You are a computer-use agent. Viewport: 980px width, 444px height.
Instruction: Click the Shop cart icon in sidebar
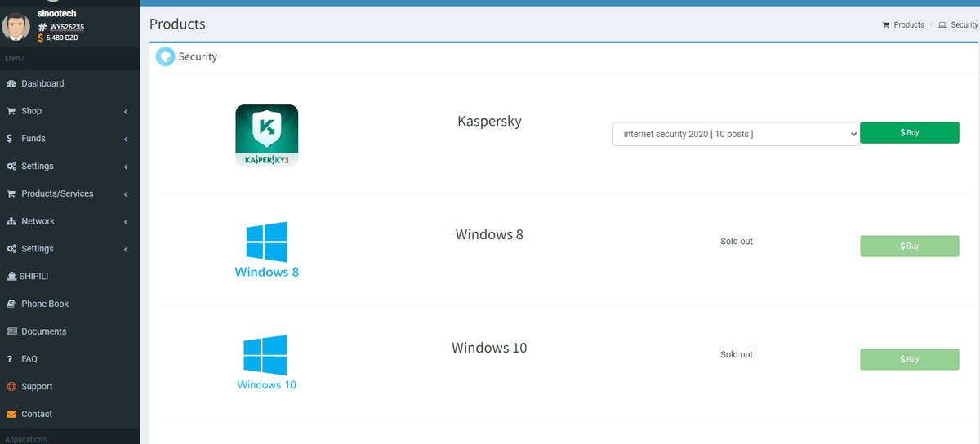click(11, 111)
